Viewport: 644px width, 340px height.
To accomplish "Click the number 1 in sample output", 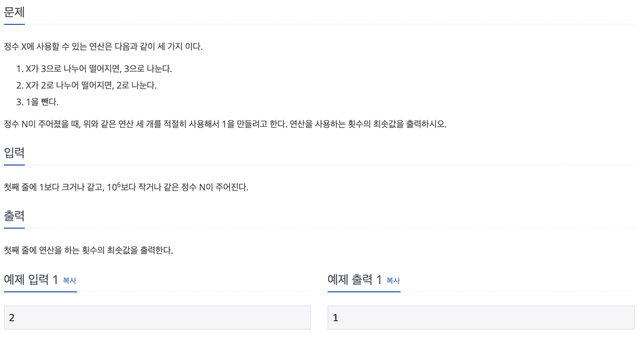I will 335,317.
